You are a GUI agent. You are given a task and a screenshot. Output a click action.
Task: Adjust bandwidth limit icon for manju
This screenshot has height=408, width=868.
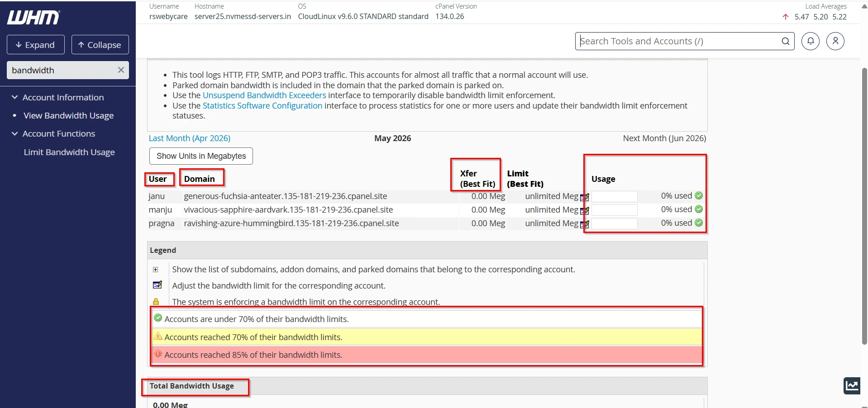tap(584, 211)
